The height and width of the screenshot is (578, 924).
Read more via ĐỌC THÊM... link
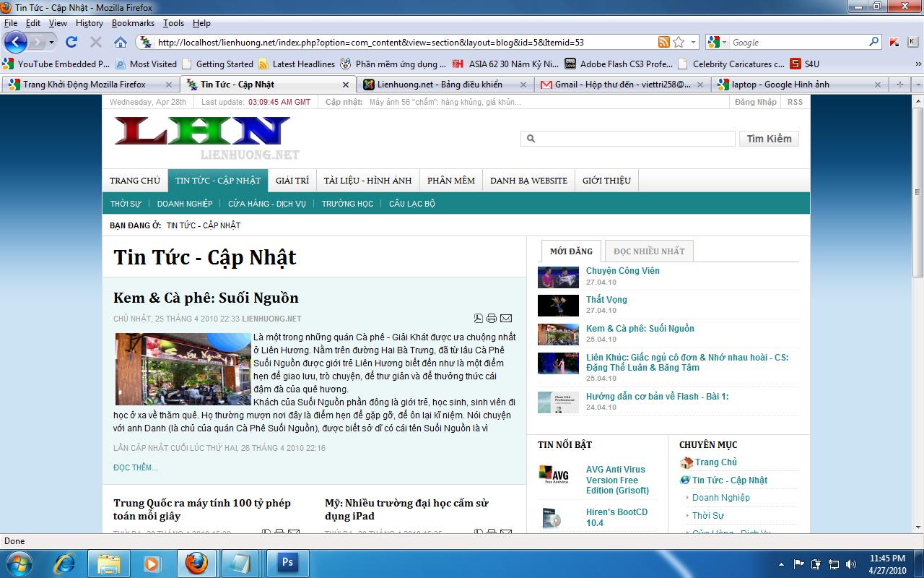[x=136, y=467]
